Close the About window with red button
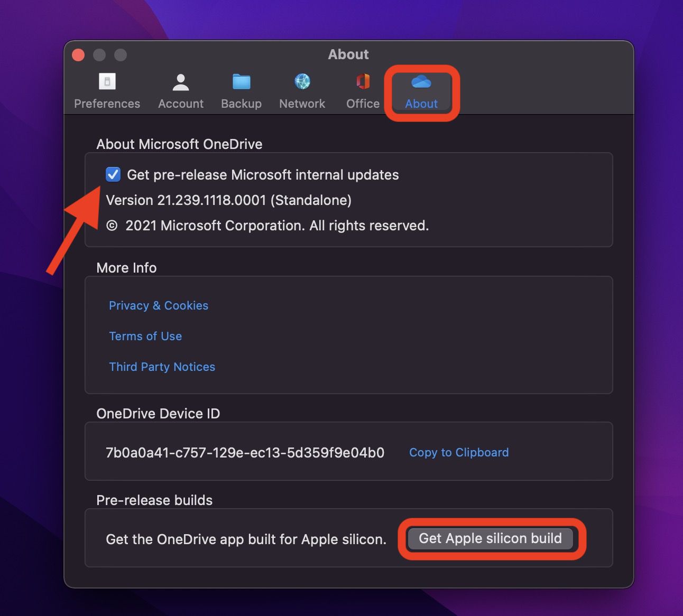 click(78, 55)
